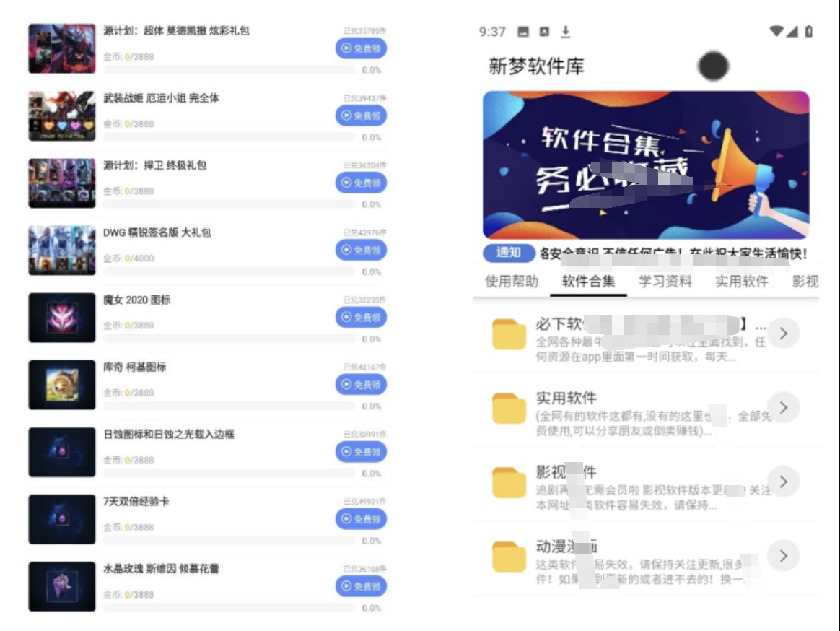Viewport: 840px width, 631px height.
Task: Click the 通知 announcement button
Action: tap(508, 254)
